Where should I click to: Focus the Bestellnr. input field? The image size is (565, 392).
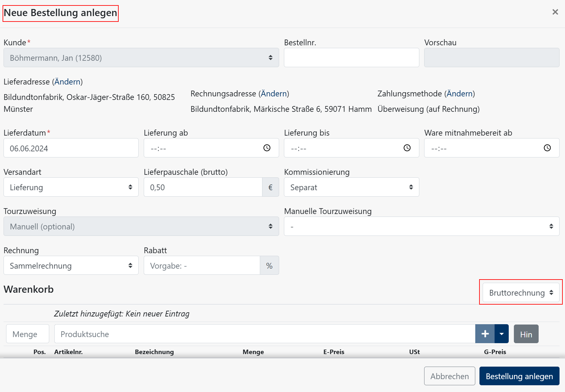pyautogui.click(x=351, y=58)
